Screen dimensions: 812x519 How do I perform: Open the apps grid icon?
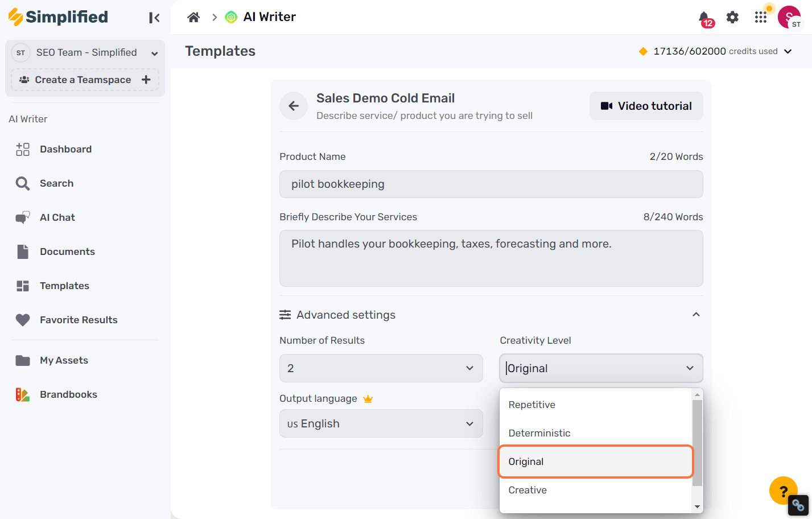point(761,17)
